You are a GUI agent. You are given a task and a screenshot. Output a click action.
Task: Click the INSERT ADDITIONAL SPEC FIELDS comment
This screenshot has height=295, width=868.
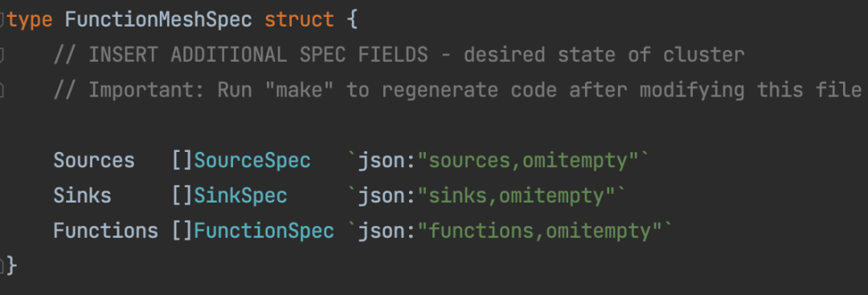pyautogui.click(x=399, y=55)
